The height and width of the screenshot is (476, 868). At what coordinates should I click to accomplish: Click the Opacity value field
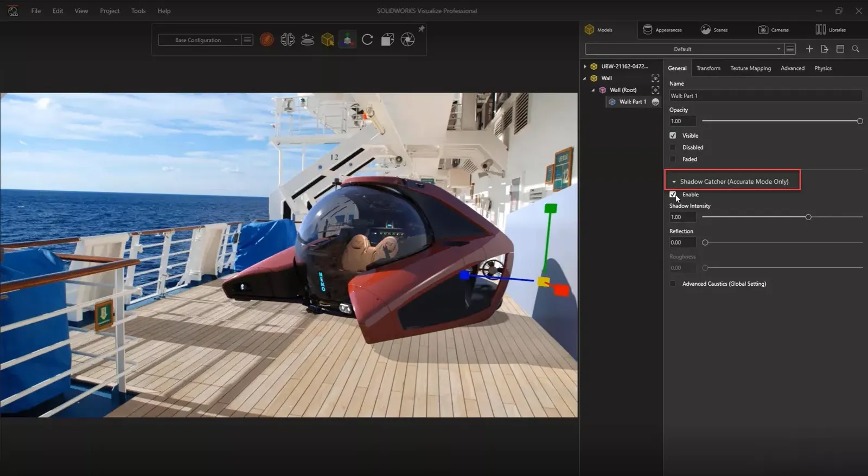tap(682, 121)
